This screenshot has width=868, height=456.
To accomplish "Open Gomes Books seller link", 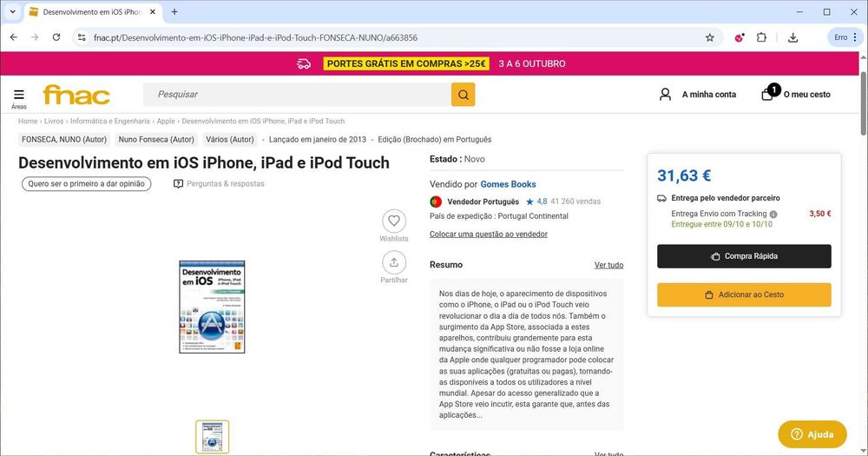I will pos(508,184).
